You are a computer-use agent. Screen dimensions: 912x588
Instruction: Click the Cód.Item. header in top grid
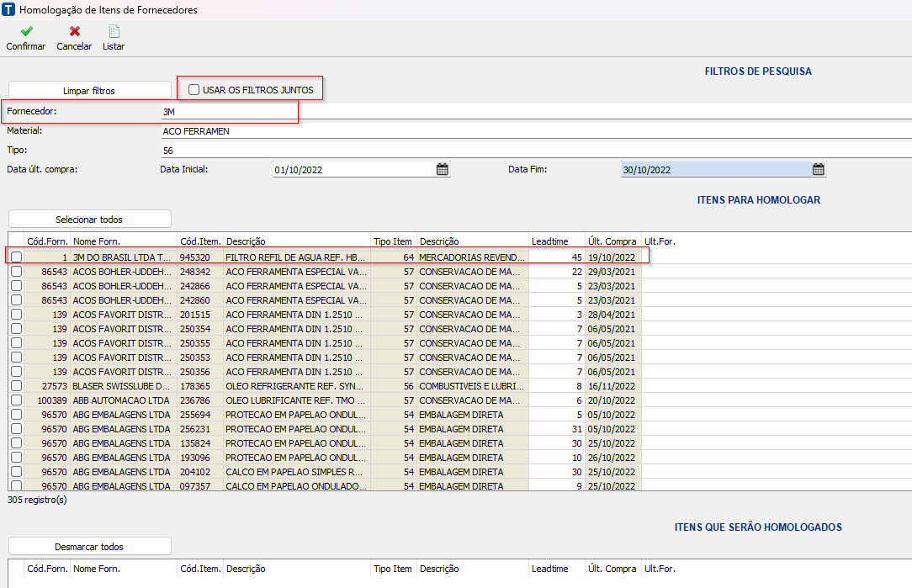[199, 241]
